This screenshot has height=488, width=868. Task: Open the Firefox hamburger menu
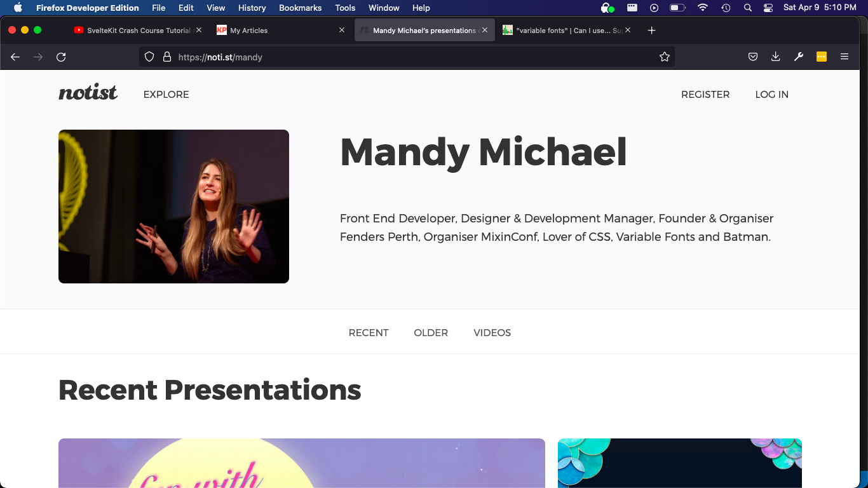pyautogui.click(x=844, y=57)
